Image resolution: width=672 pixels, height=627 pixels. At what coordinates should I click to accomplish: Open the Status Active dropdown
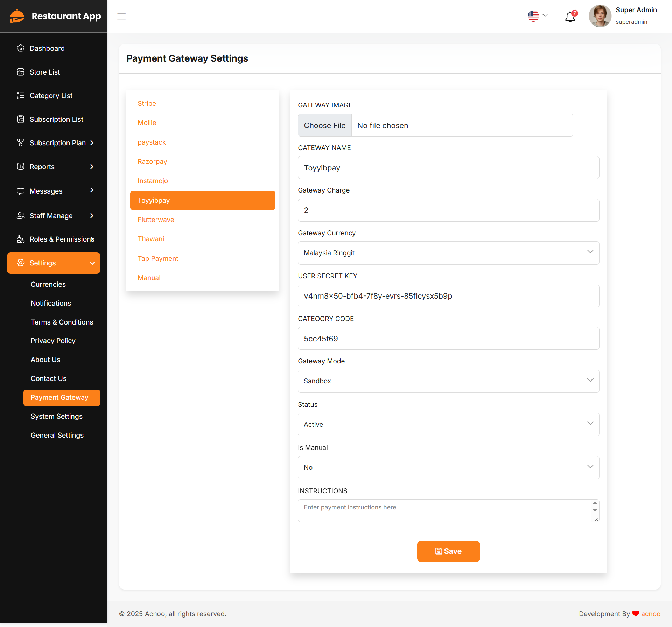448,424
